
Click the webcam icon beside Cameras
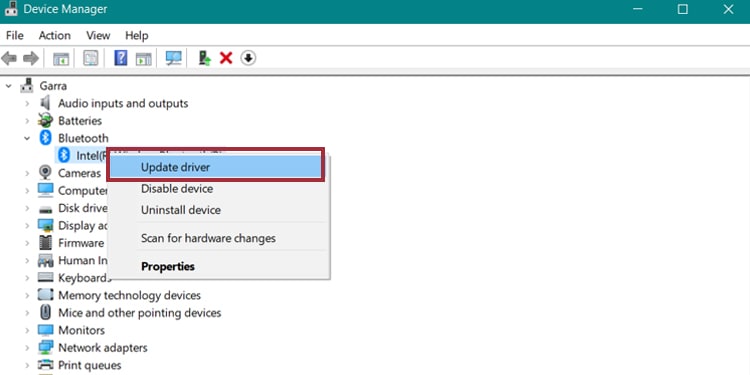coord(45,173)
